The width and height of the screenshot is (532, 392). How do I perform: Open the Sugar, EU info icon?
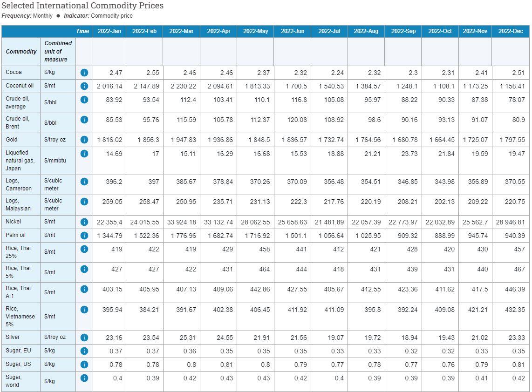click(84, 351)
